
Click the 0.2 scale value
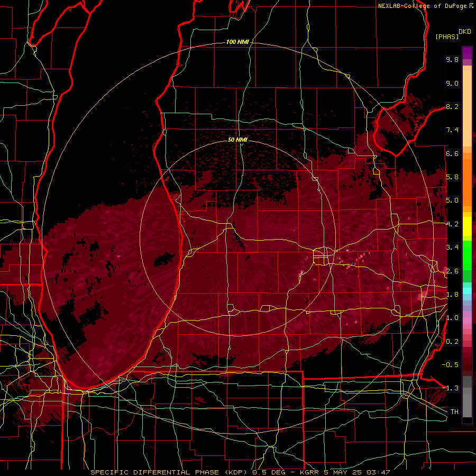[452, 342]
